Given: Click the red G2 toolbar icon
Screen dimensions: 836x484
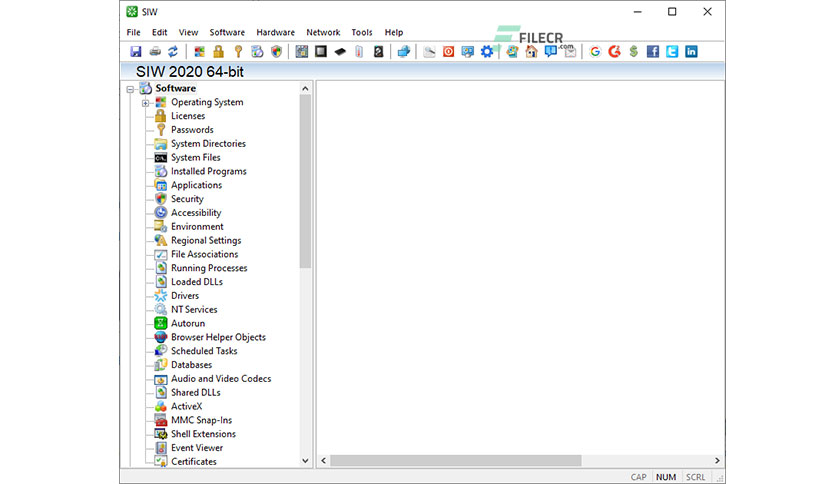Looking at the screenshot, I should pos(615,51).
